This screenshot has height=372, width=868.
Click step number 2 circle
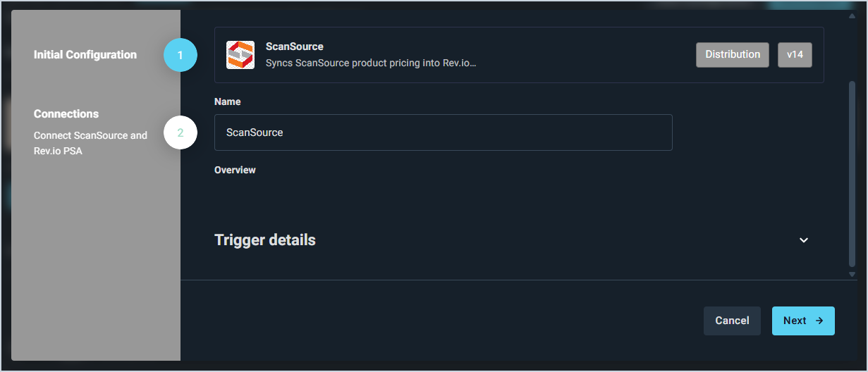click(181, 132)
